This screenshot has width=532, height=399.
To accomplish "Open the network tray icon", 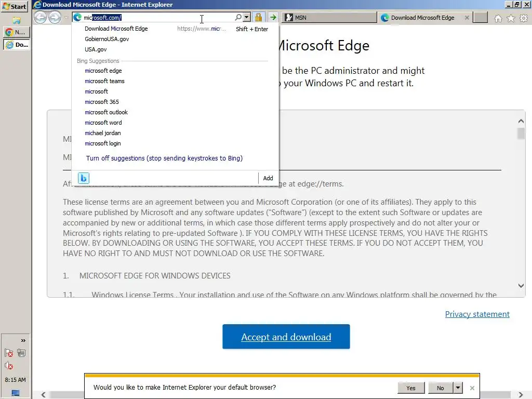I will [x=21, y=353].
